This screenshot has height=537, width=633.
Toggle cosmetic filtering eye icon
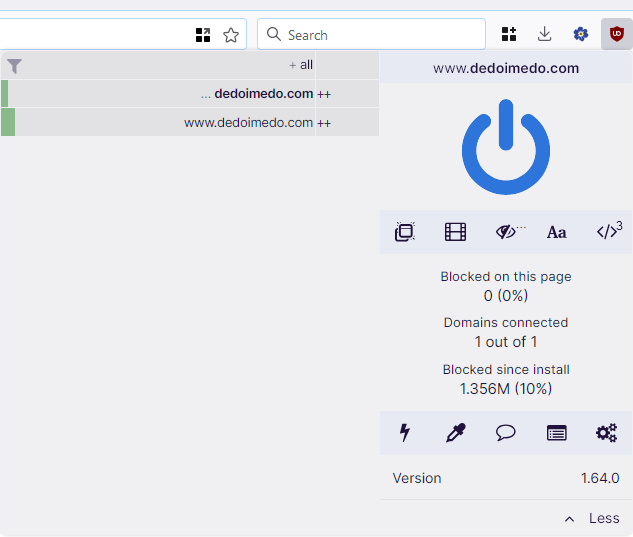click(507, 232)
